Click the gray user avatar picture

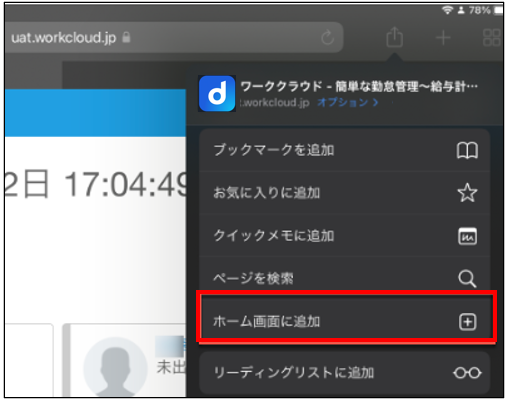115,367
